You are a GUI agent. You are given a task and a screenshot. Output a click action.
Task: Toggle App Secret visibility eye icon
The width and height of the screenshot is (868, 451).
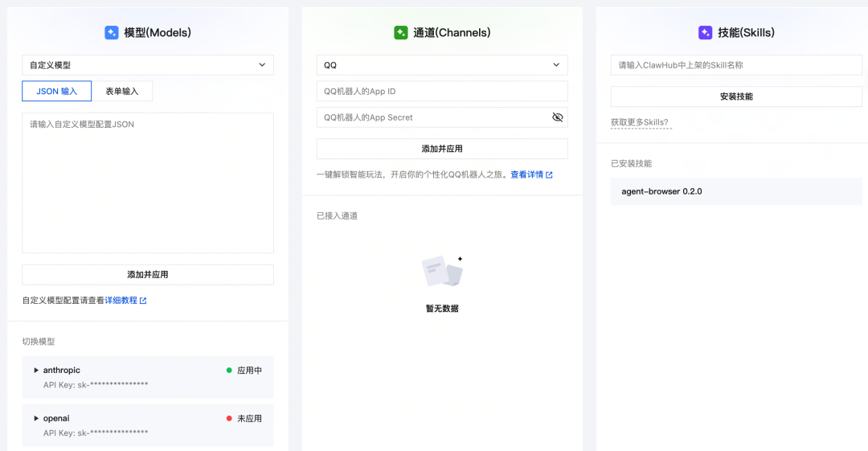coord(558,117)
